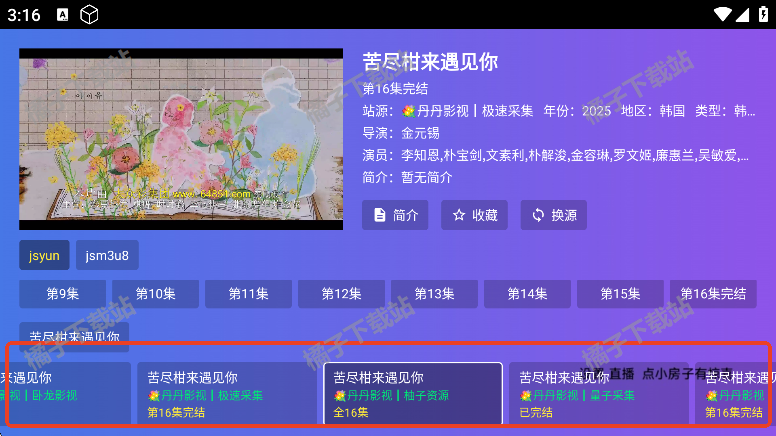
Task: Play episode 第13集
Action: pos(435,294)
